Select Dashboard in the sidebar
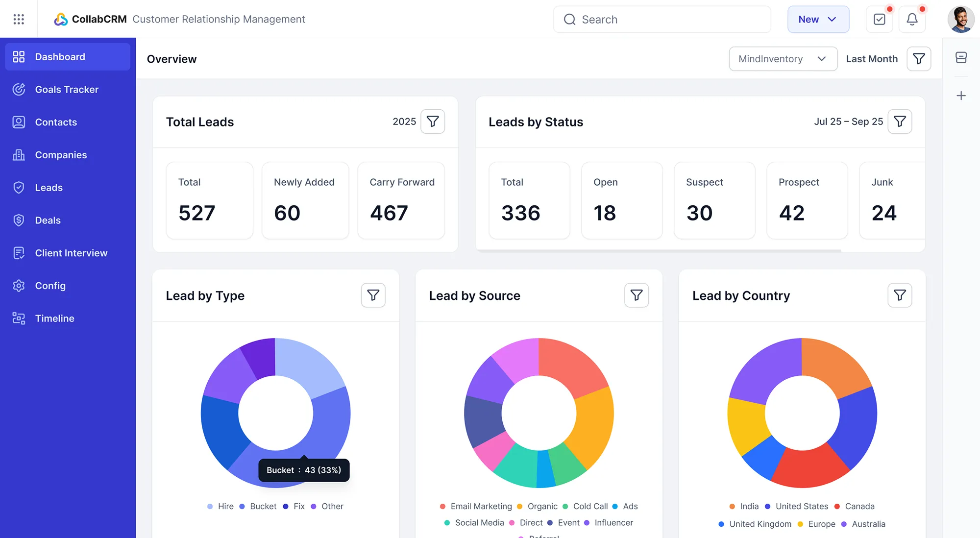Screen dimensions: 980x538 60,56
